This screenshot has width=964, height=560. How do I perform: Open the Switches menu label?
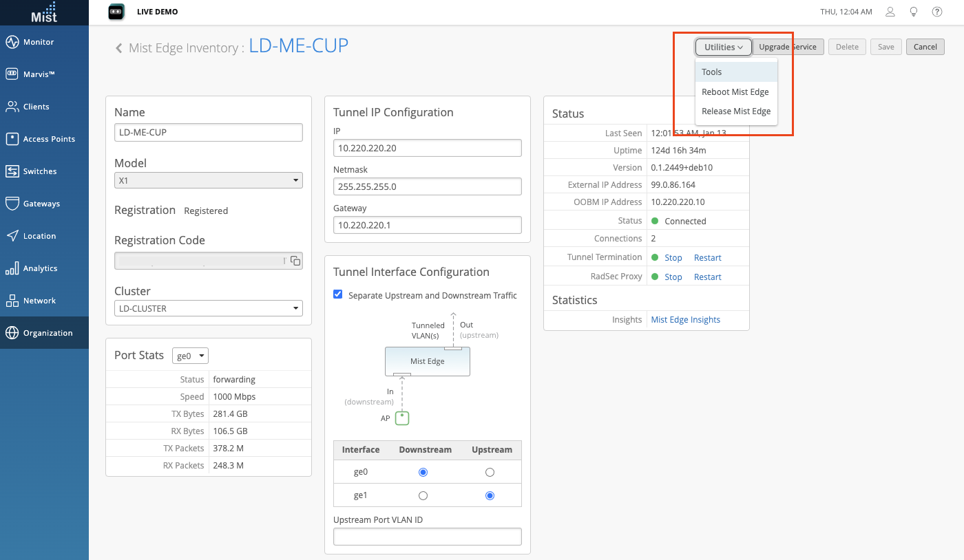[40, 171]
